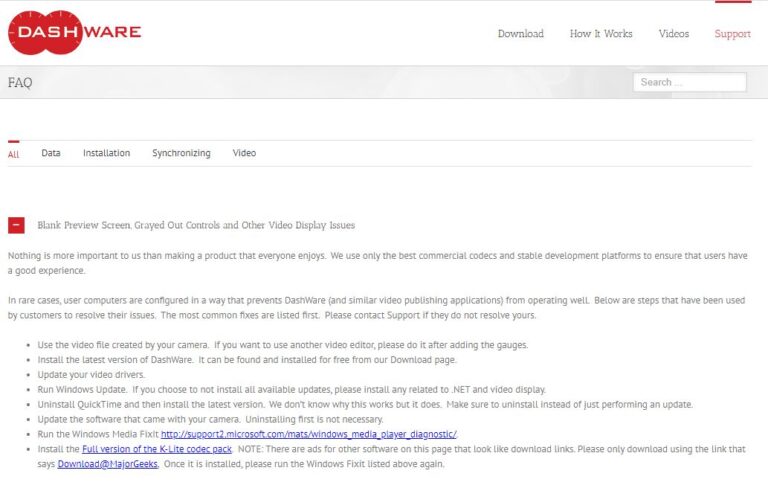768x485 pixels.
Task: Collapse the Blank Preview Screen FAQ entry
Action: (16, 225)
